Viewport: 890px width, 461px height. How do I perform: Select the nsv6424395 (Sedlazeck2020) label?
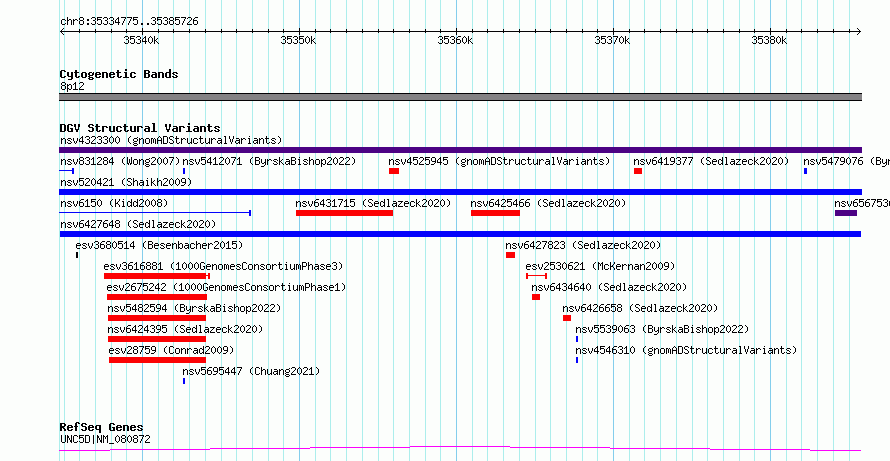click(186, 329)
